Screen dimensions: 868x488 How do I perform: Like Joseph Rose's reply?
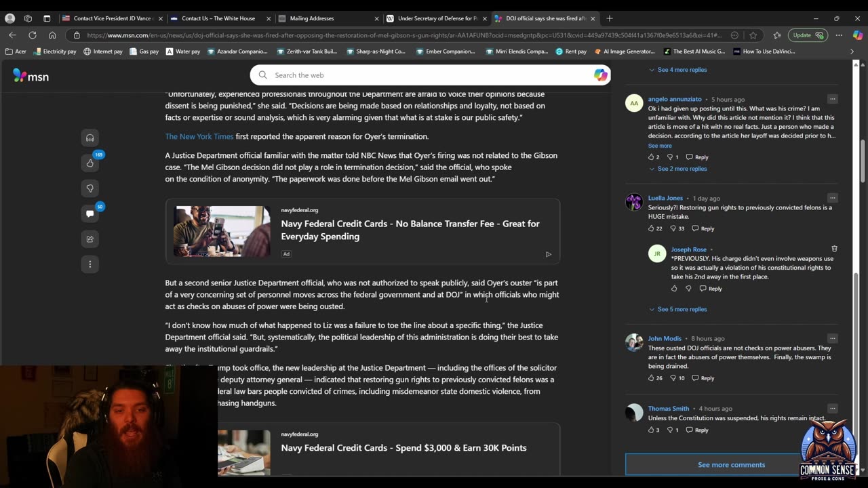pos(674,289)
